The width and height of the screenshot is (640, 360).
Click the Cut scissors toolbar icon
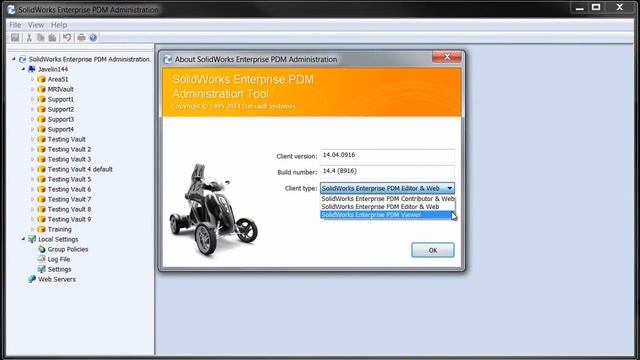pos(29,38)
